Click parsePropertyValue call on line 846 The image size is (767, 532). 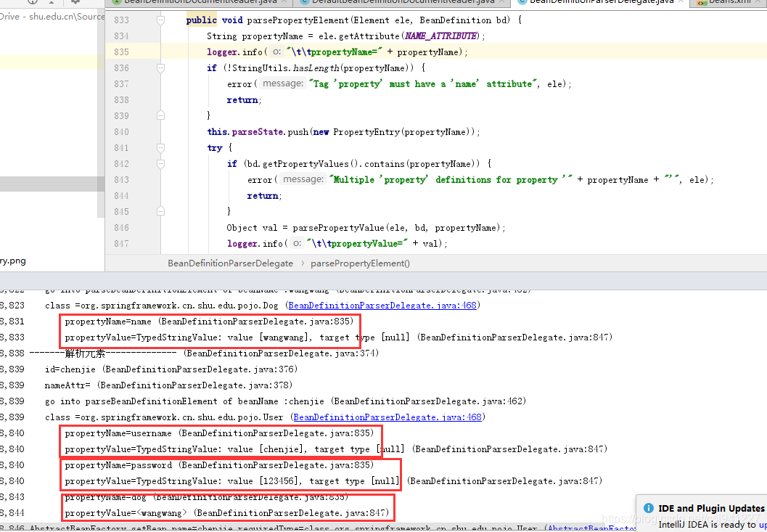click(x=338, y=228)
